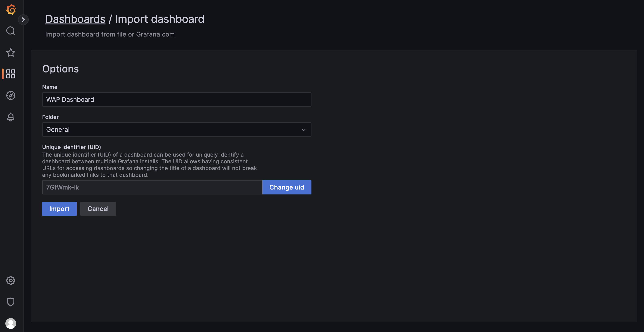Image resolution: width=644 pixels, height=332 pixels.
Task: Open the user profile avatar
Action: coord(11,323)
